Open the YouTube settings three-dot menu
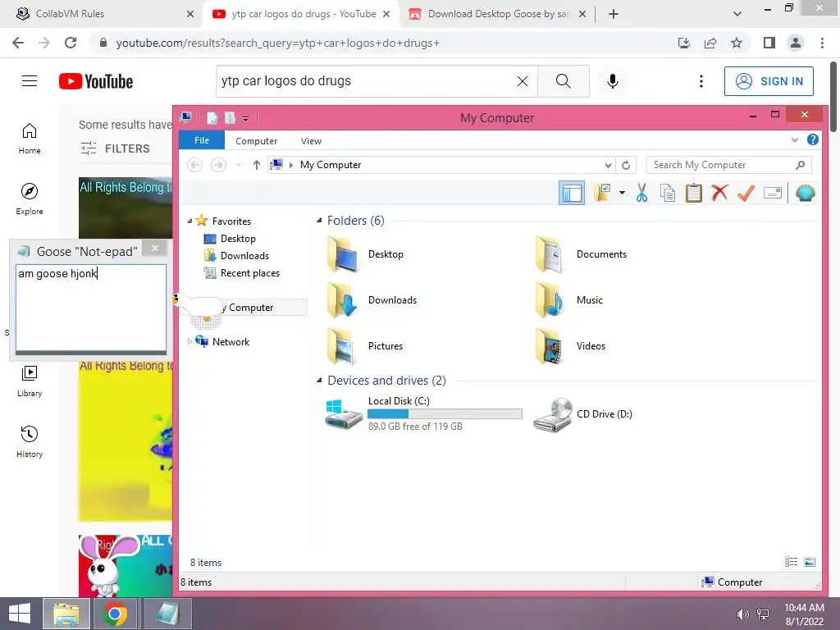This screenshot has height=630, width=840. coord(701,81)
